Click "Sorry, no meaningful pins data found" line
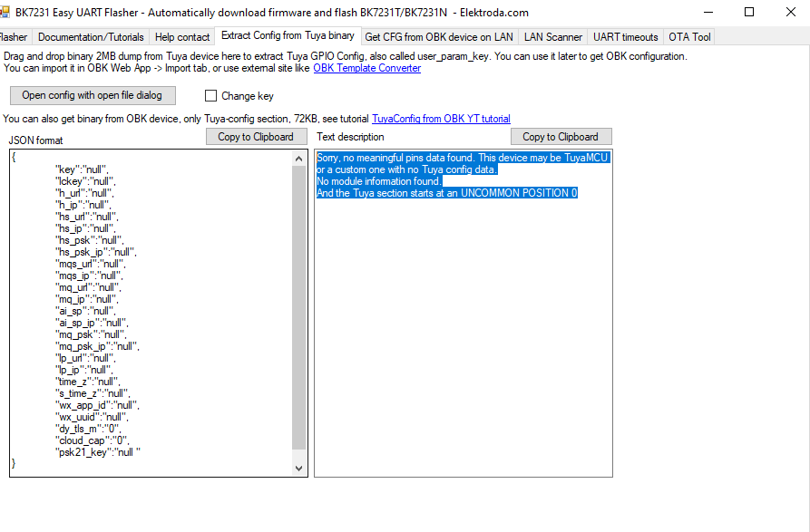810x532 pixels. coord(463,158)
